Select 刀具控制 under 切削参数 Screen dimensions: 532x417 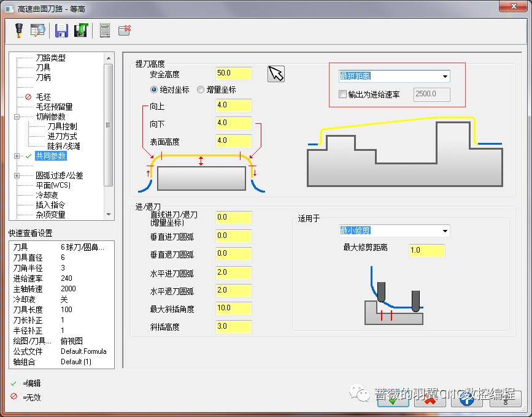click(62, 126)
